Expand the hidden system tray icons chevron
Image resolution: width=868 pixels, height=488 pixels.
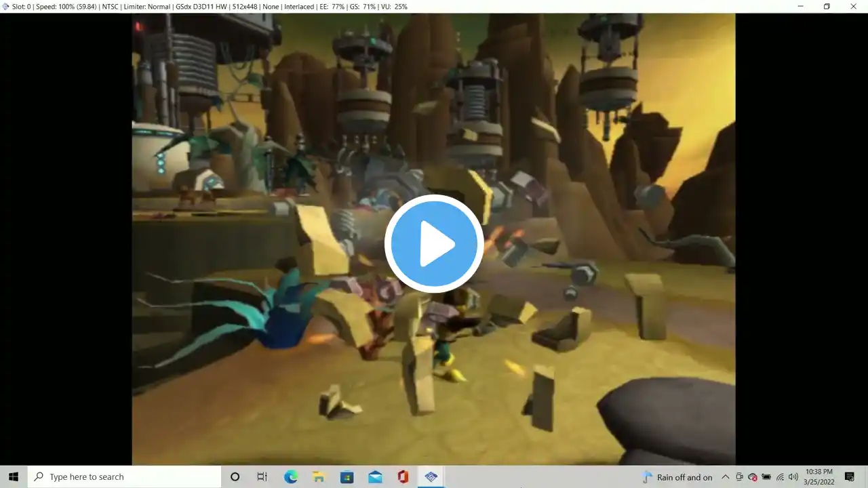click(725, 477)
